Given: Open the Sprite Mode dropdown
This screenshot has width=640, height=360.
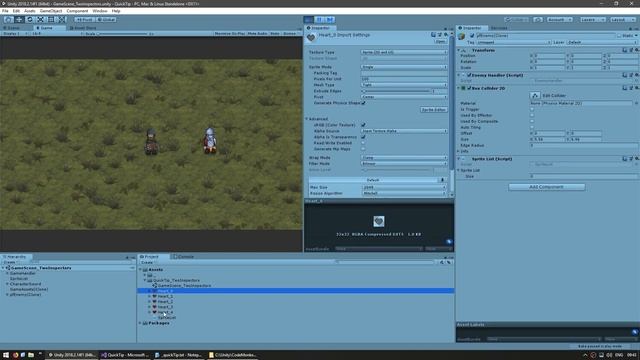Looking at the screenshot, I should click(x=404, y=67).
